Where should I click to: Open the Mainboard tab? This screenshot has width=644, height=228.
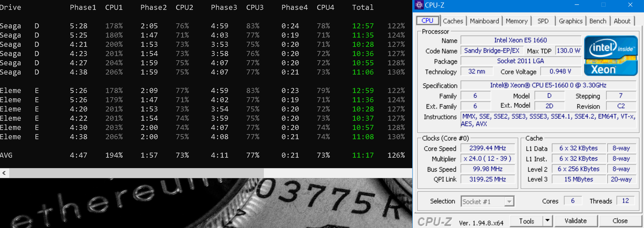point(484,21)
